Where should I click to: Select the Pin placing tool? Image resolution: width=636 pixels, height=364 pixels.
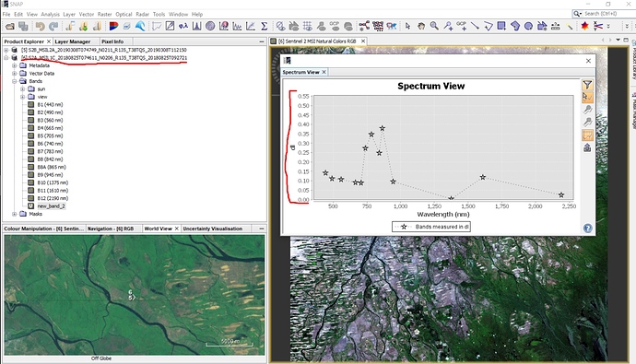point(448,27)
